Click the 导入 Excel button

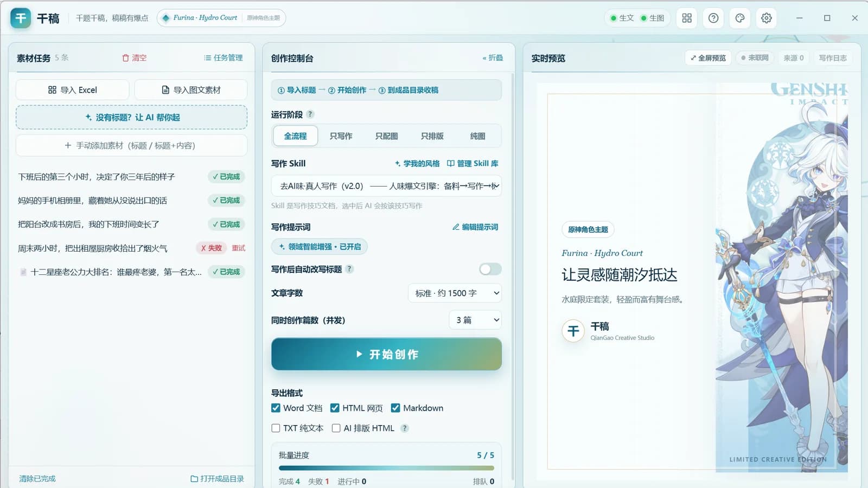click(x=73, y=90)
